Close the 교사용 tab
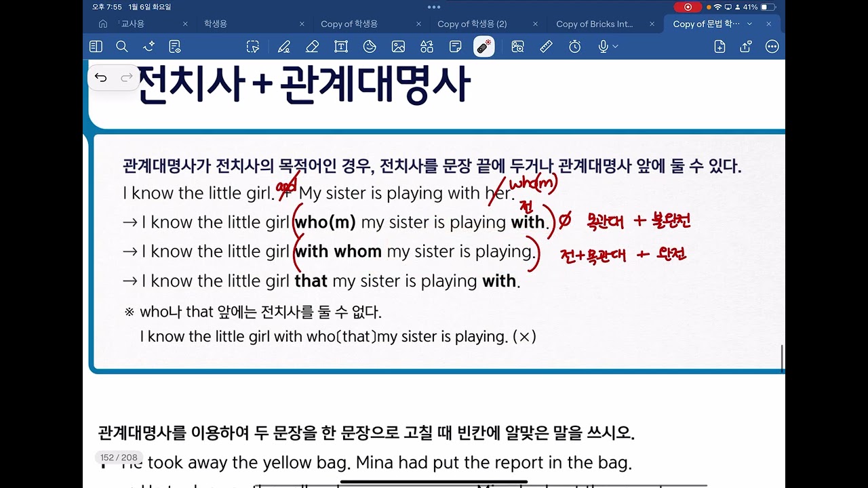Viewport: 868px width, 488px height. (x=185, y=24)
